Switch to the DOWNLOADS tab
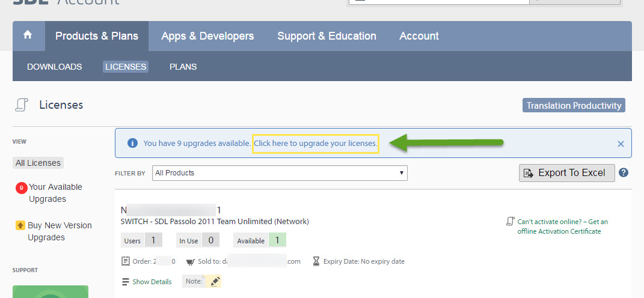 click(x=55, y=67)
